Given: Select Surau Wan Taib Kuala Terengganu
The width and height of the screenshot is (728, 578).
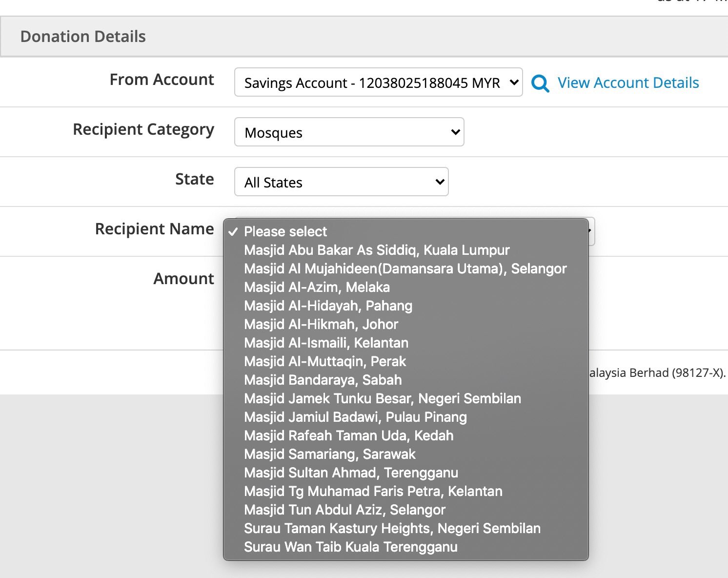Looking at the screenshot, I should point(405,547).
